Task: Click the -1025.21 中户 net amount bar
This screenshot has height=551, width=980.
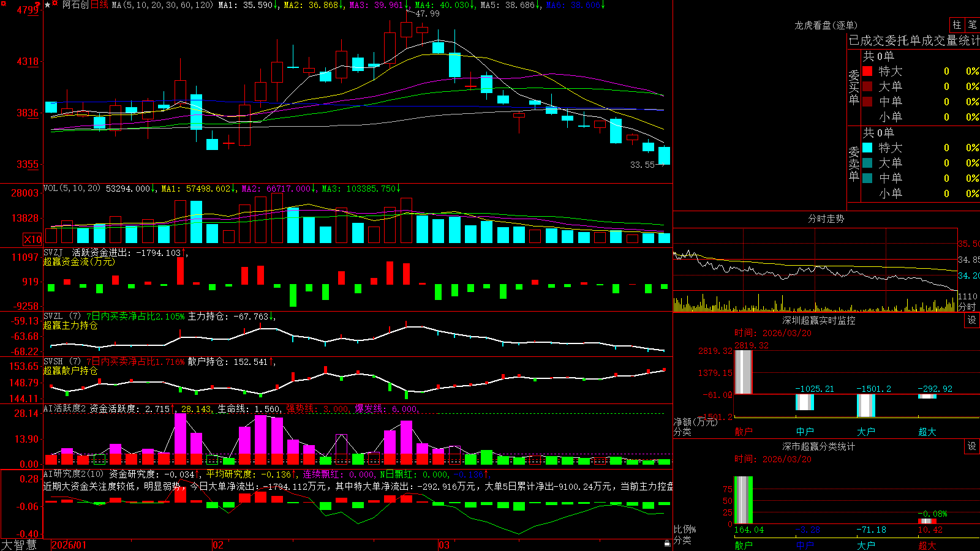Action: pyautogui.click(x=805, y=402)
